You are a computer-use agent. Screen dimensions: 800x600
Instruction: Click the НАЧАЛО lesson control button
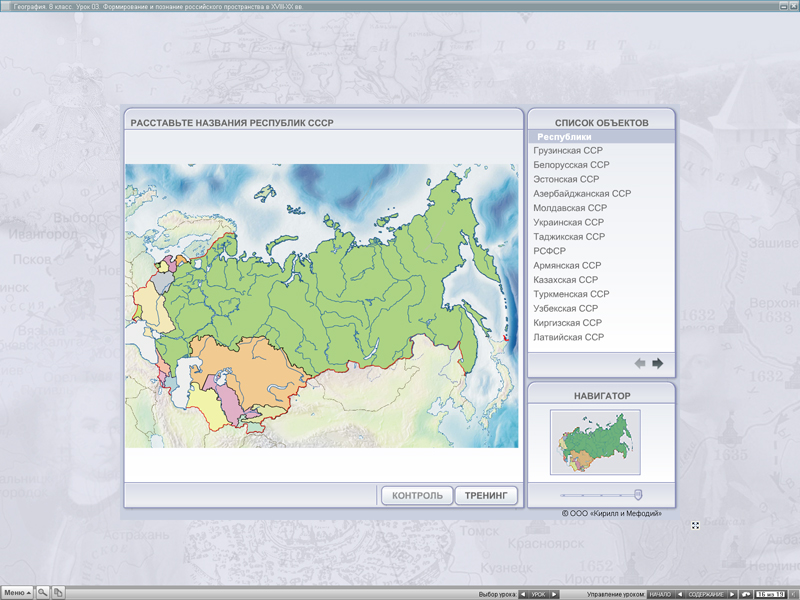pos(661,594)
